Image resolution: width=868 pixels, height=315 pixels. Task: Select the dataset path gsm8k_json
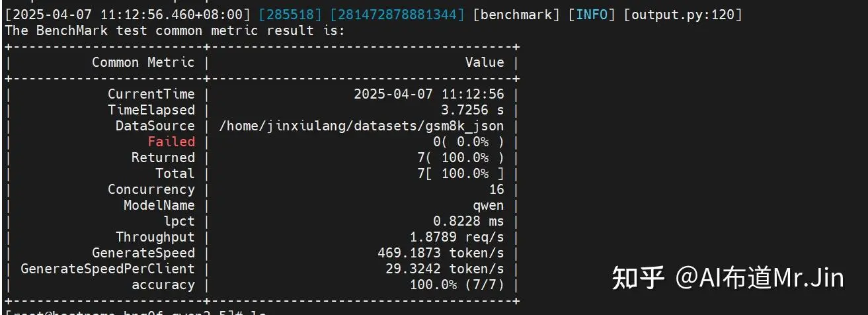pyautogui.click(x=361, y=126)
